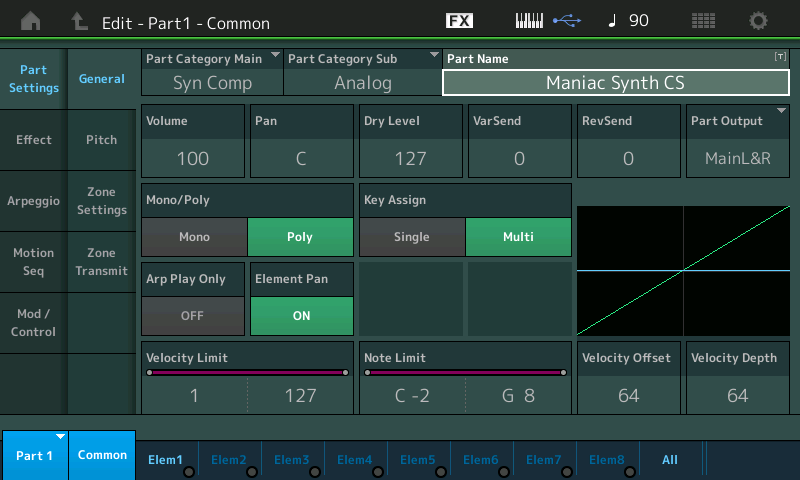This screenshot has height=480, width=800.
Task: Turn off Element Pan
Action: coord(301,315)
